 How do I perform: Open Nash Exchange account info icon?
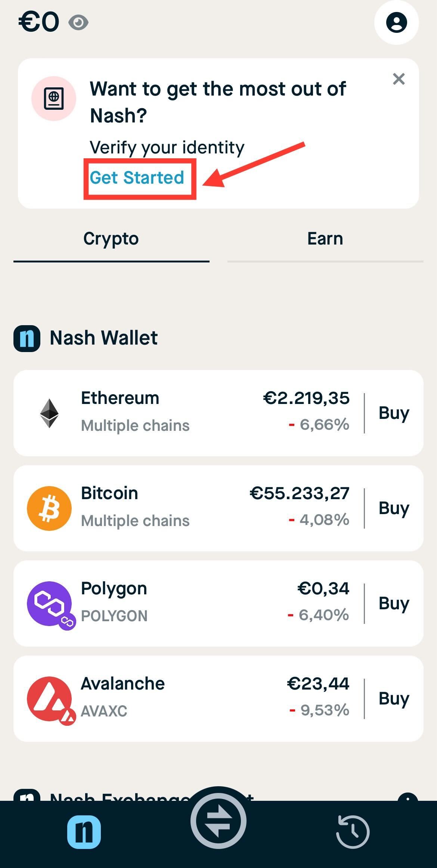coord(408,797)
